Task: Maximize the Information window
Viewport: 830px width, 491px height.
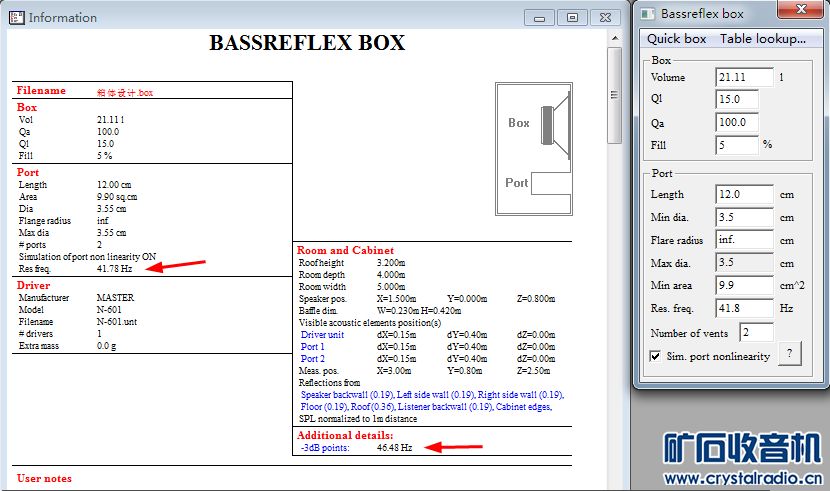Action: 572,17
